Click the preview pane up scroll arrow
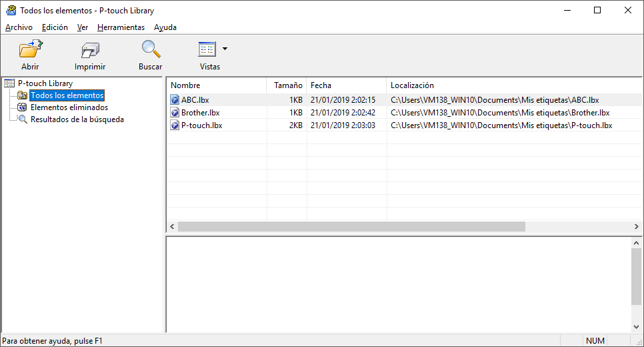The width and height of the screenshot is (644, 347). click(636, 243)
